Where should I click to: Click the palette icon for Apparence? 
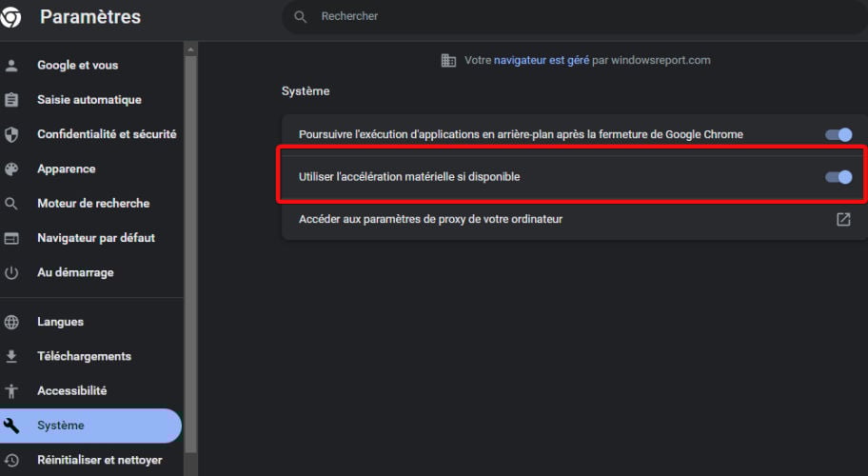11,169
